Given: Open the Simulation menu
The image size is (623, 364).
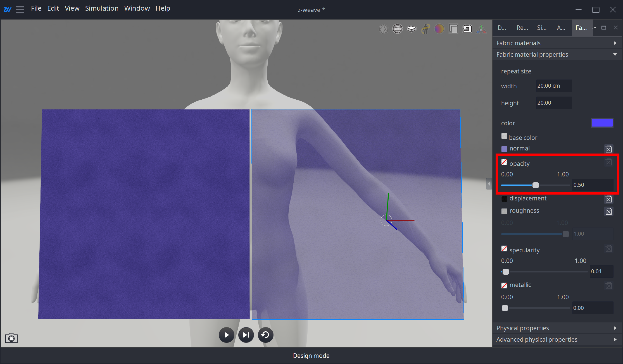Looking at the screenshot, I should pos(102,8).
